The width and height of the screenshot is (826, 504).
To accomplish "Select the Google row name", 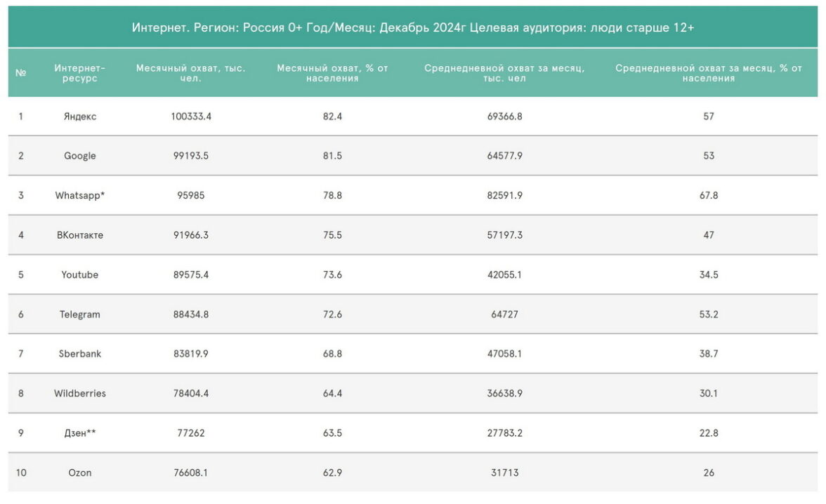I will pyautogui.click(x=80, y=156).
